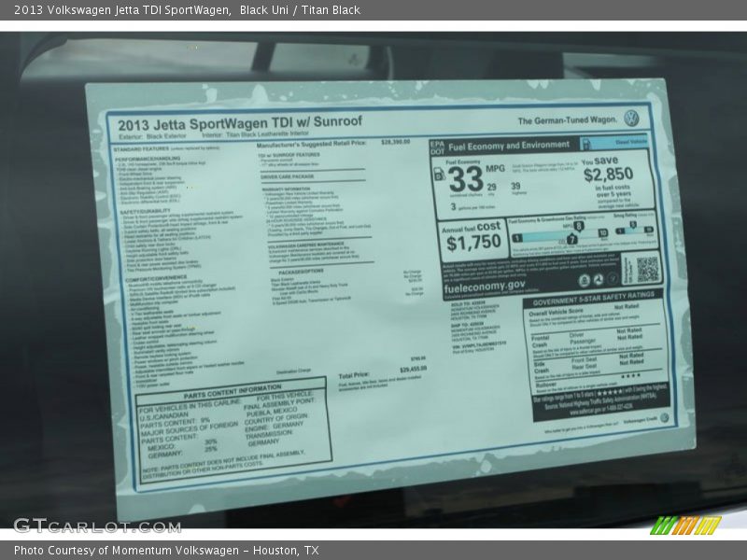Click the '29' city MPG value
The height and width of the screenshot is (560, 747).
click(491, 188)
